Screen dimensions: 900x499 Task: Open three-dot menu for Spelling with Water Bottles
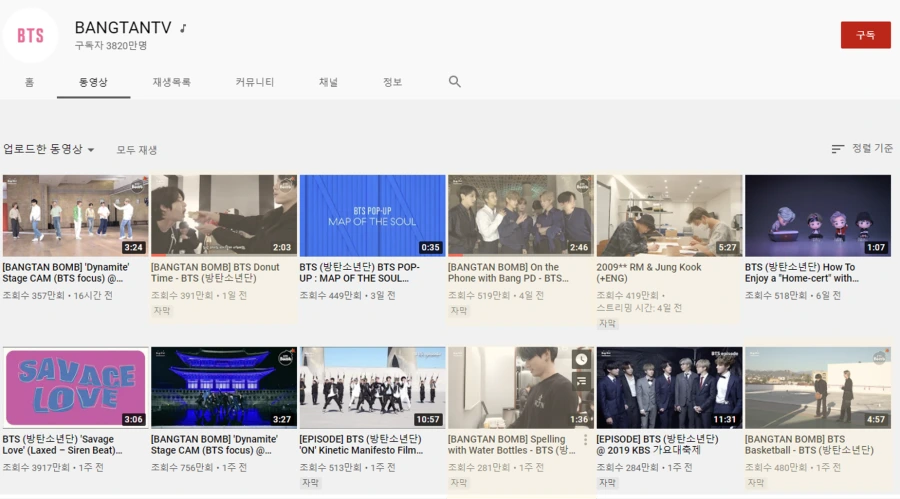585,440
